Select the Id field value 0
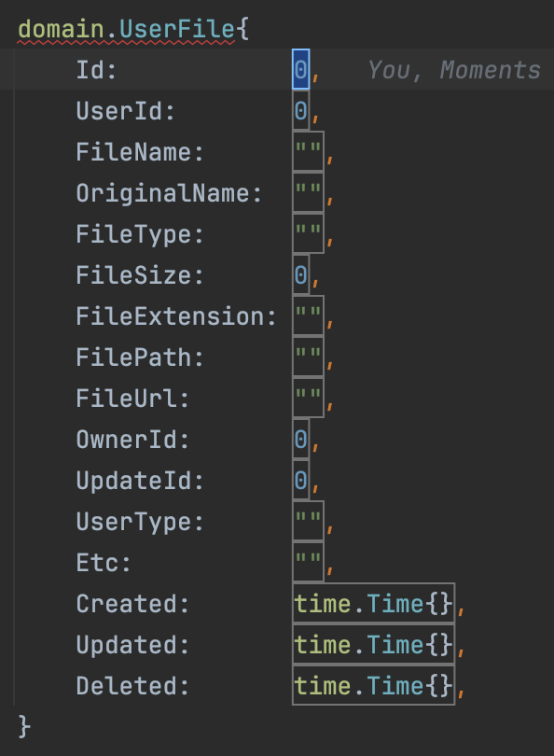Viewport: 554px width, 756px height. (300, 69)
